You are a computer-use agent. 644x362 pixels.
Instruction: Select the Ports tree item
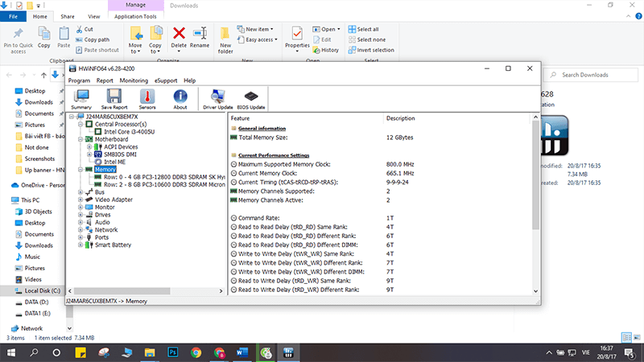tap(102, 237)
